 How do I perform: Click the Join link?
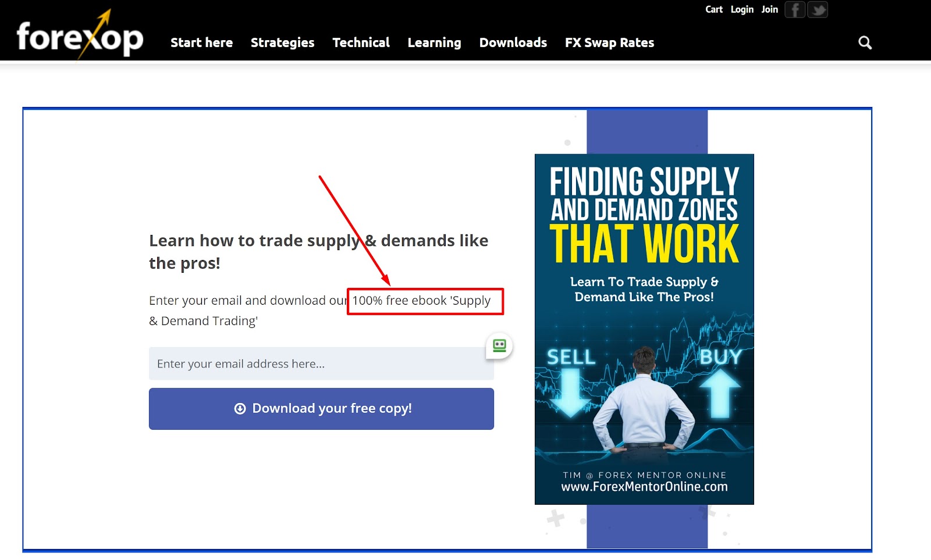point(769,9)
